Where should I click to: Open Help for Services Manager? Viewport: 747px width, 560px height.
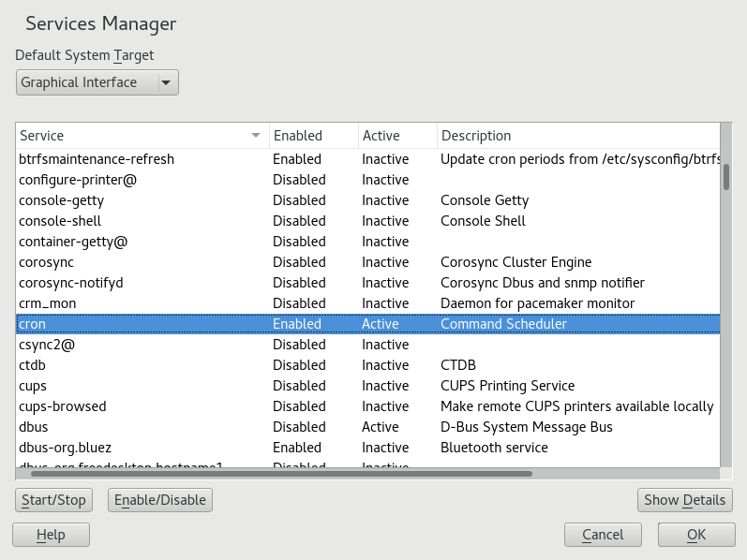51,535
